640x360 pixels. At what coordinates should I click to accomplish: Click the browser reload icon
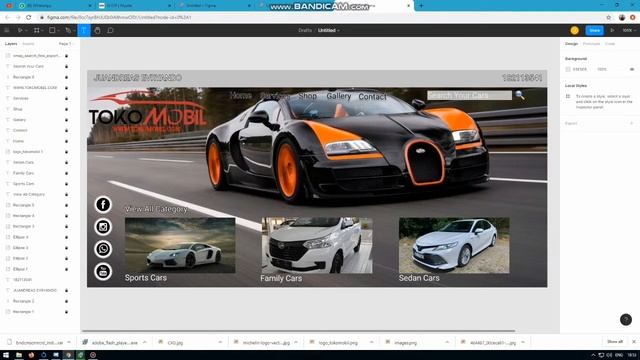pos(29,17)
